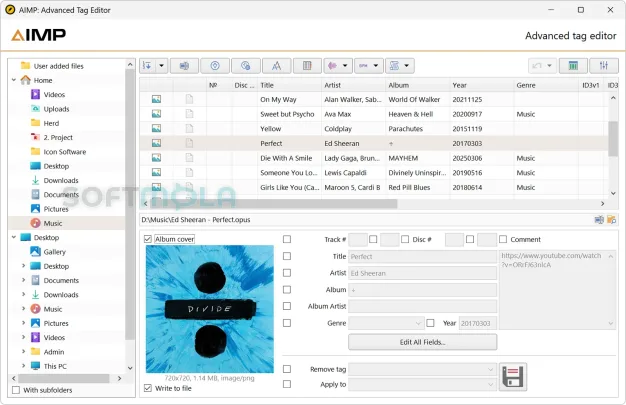Open the Uploads folder in the tree
Viewport: 626px width, 405px height.
56,109
